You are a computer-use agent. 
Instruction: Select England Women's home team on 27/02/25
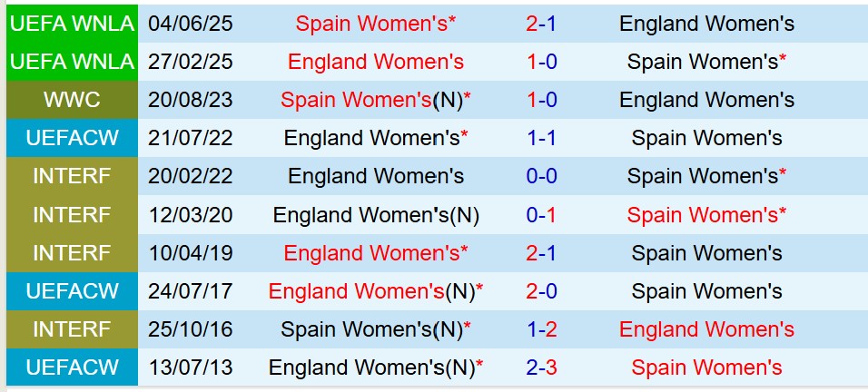(376, 62)
